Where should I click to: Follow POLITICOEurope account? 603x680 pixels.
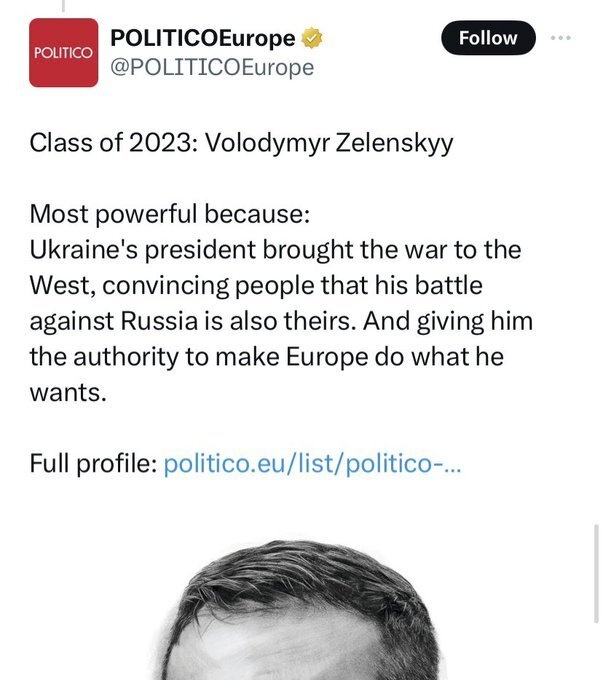point(488,38)
